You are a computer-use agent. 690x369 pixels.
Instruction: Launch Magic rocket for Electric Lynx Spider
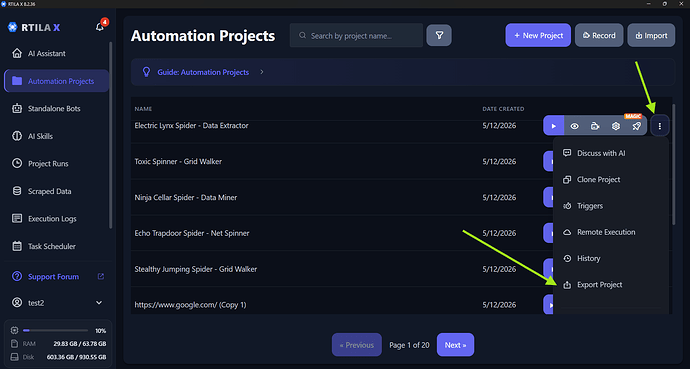pos(636,126)
